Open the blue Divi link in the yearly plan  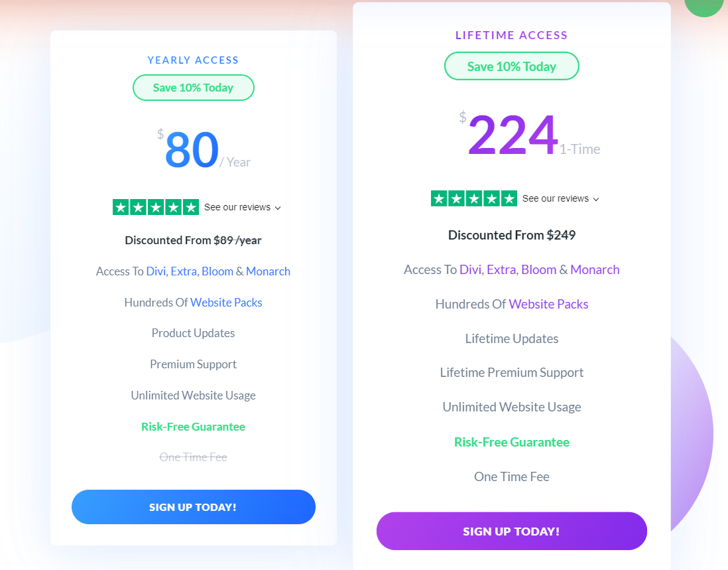pos(156,271)
